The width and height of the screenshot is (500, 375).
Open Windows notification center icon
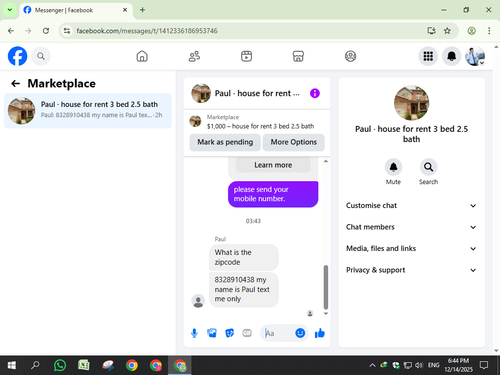click(x=484, y=366)
